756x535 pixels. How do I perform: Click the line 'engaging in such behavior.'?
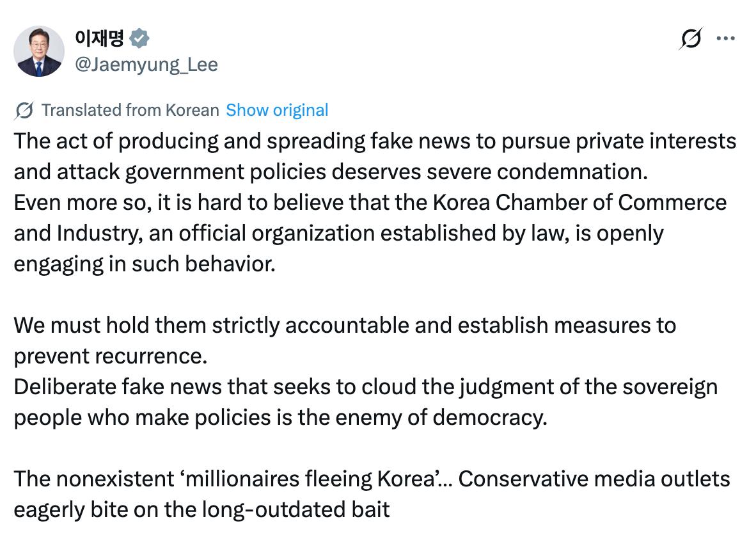pos(145,264)
